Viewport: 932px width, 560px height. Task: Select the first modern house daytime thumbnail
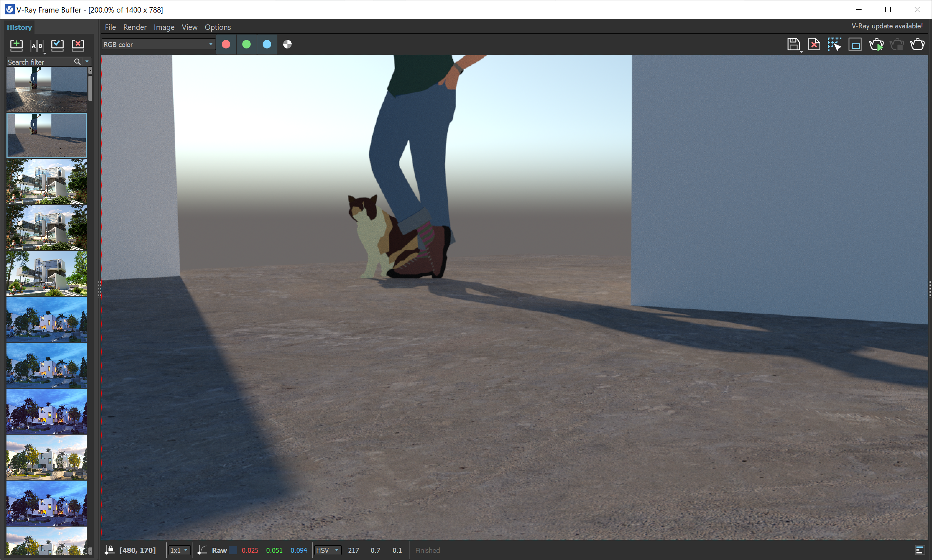click(46, 181)
